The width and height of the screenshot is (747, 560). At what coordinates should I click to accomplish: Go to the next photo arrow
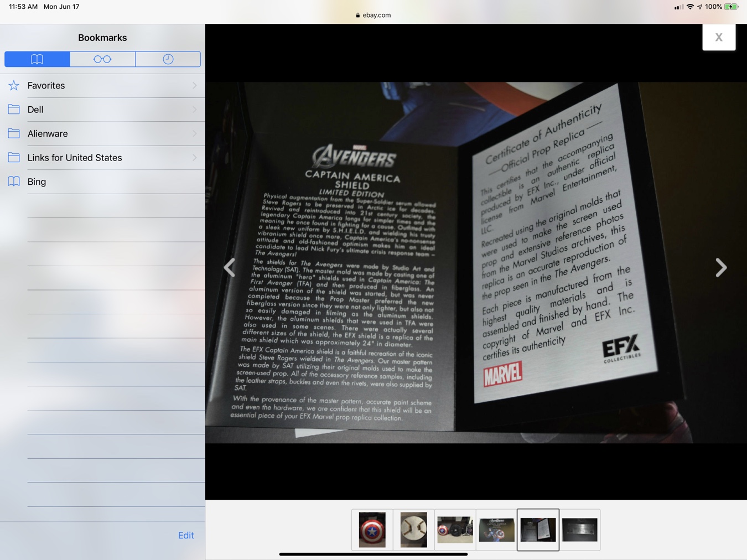pyautogui.click(x=721, y=268)
